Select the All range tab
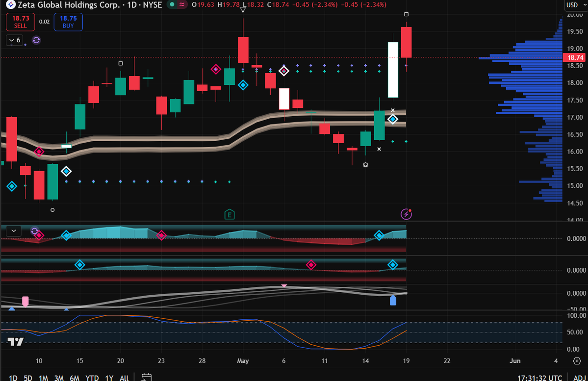The width and height of the screenshot is (588, 381). 124,378
